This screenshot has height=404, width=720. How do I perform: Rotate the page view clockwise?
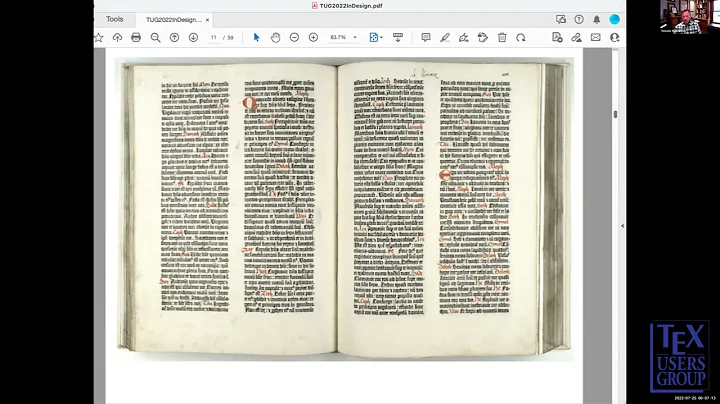(521, 38)
